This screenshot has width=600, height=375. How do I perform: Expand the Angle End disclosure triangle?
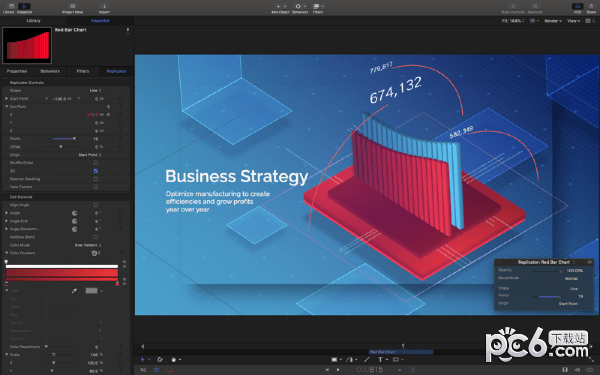click(7, 221)
